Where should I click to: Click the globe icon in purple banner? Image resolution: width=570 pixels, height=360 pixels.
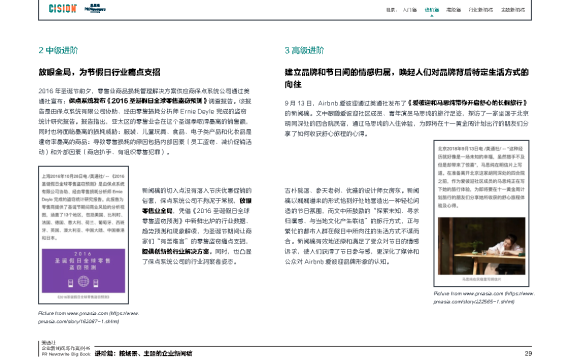83,281
